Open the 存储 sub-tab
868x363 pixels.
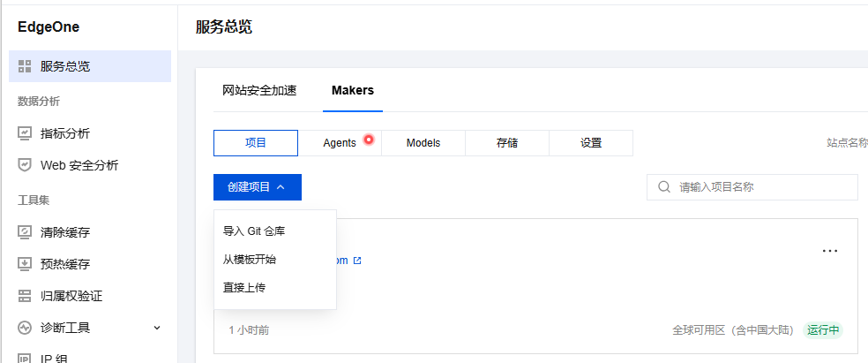pos(507,143)
